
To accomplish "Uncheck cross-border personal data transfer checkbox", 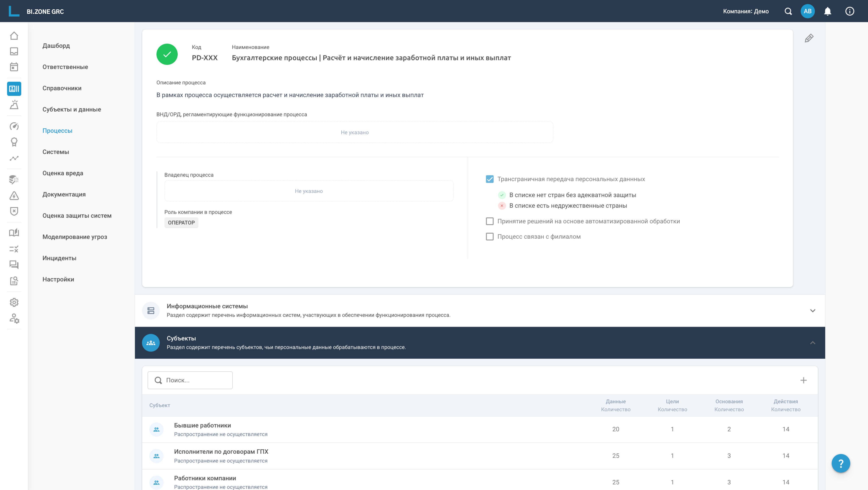I will click(x=490, y=179).
